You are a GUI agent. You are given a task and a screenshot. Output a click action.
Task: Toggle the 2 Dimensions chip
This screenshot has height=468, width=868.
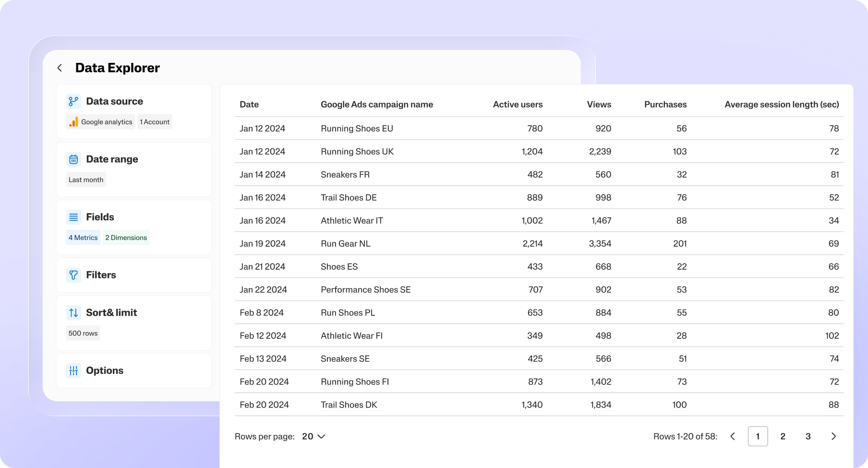pyautogui.click(x=126, y=237)
